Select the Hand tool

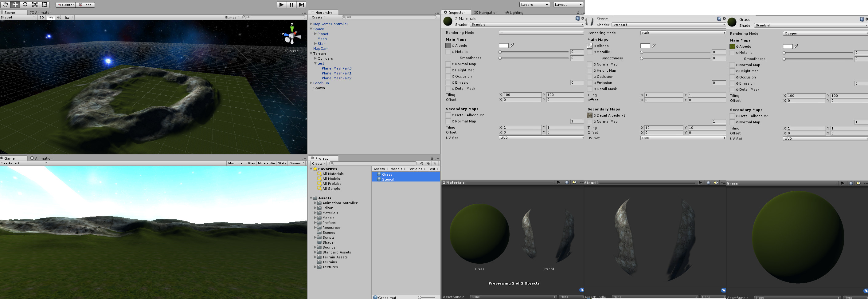click(6, 4)
